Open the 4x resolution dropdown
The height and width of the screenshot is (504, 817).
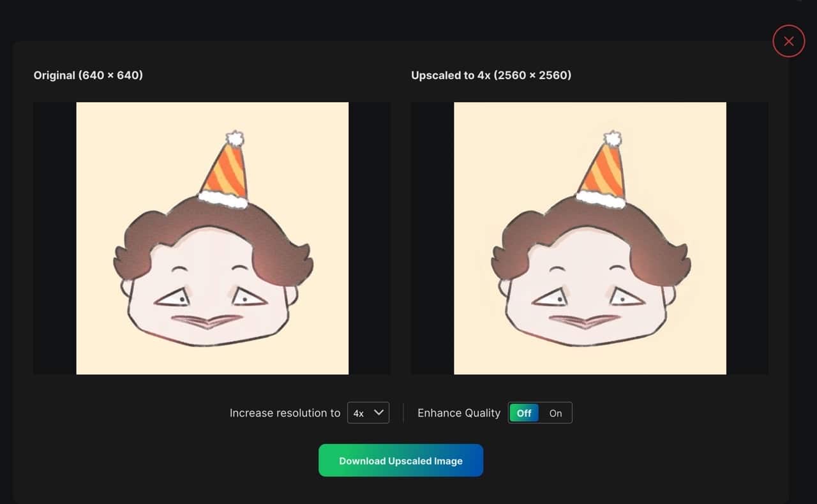pyautogui.click(x=368, y=413)
